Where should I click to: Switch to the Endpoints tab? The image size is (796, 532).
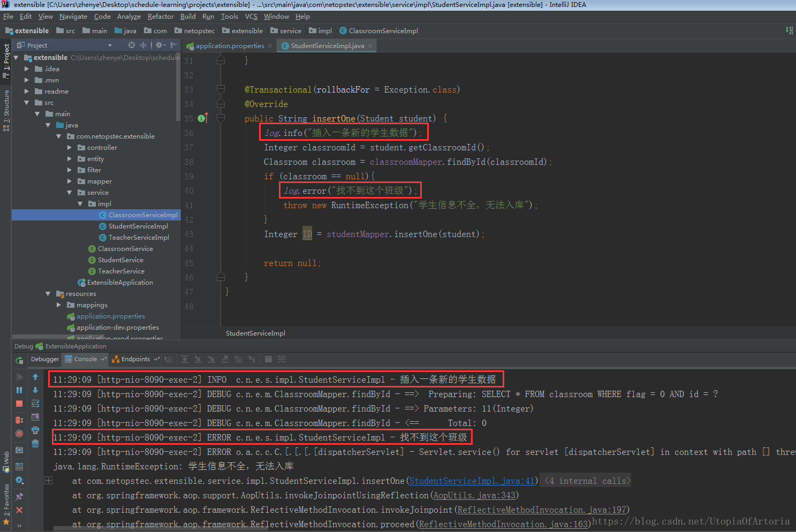point(135,359)
